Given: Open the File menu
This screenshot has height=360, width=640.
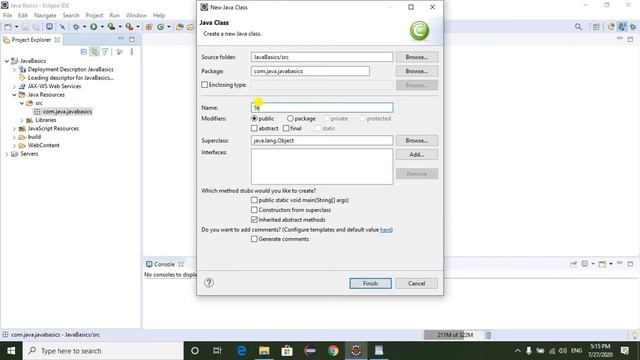Looking at the screenshot, I should point(7,16).
